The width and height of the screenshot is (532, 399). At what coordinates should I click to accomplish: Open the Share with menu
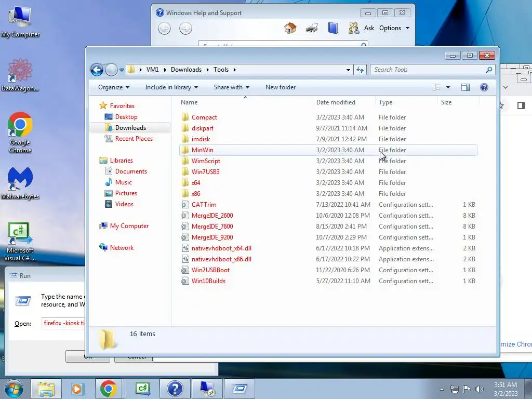[x=231, y=87]
